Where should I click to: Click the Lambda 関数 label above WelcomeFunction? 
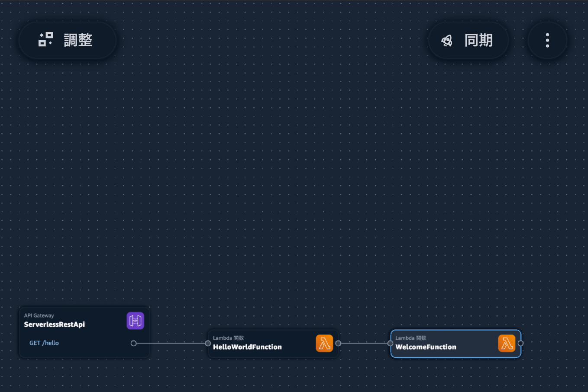click(410, 338)
